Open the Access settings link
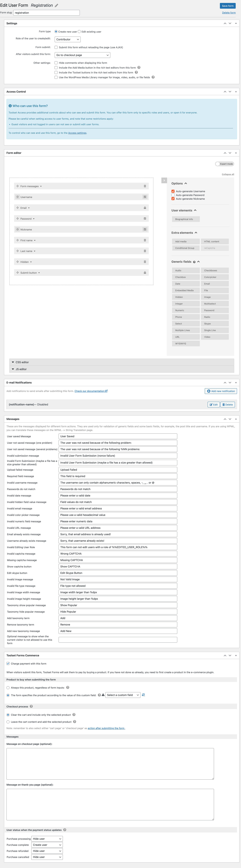Viewport: 241px width, 868px height. 77,133
